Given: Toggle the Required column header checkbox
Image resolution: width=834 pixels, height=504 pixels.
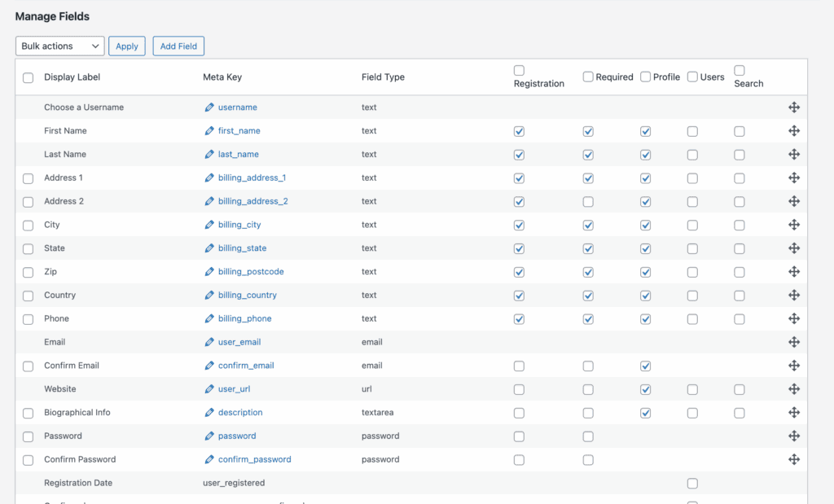Looking at the screenshot, I should (x=588, y=77).
